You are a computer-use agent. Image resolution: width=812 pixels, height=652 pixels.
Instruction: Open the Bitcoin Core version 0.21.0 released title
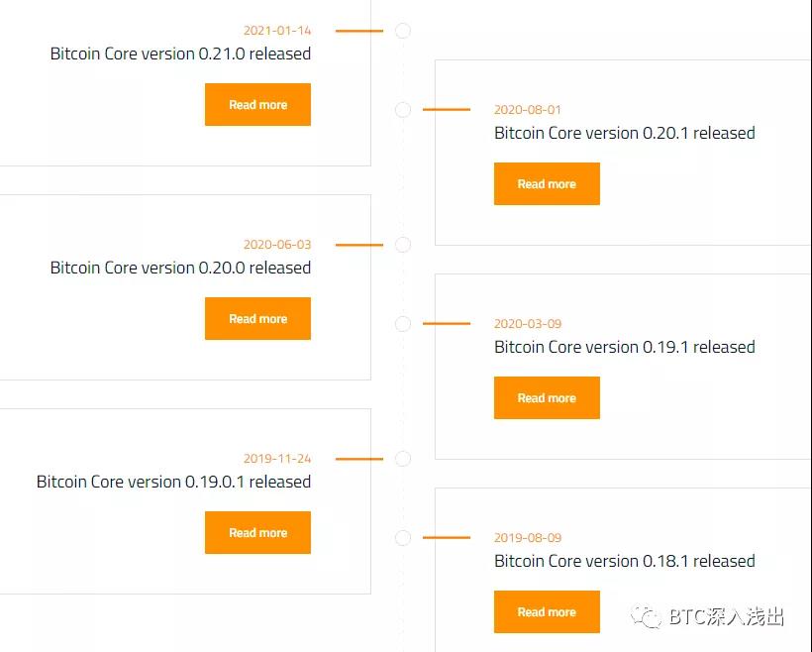[180, 54]
